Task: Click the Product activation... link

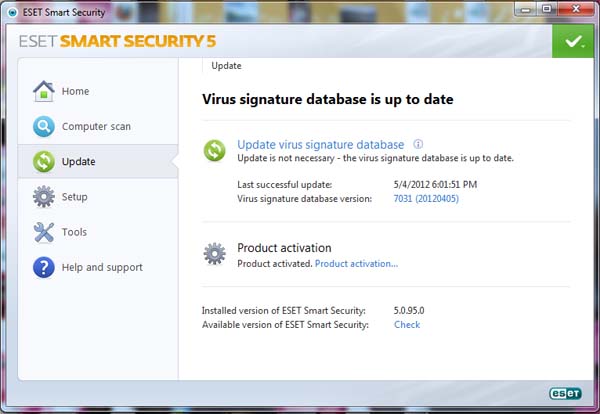Action: [356, 264]
